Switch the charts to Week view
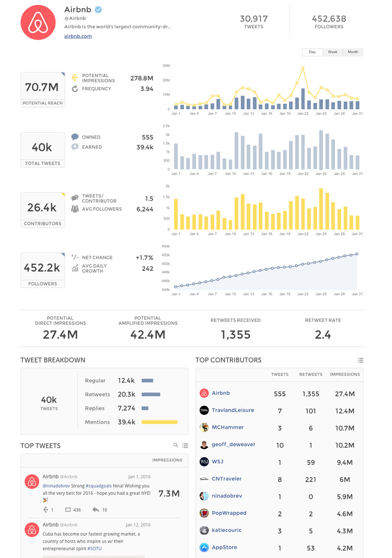 click(333, 52)
